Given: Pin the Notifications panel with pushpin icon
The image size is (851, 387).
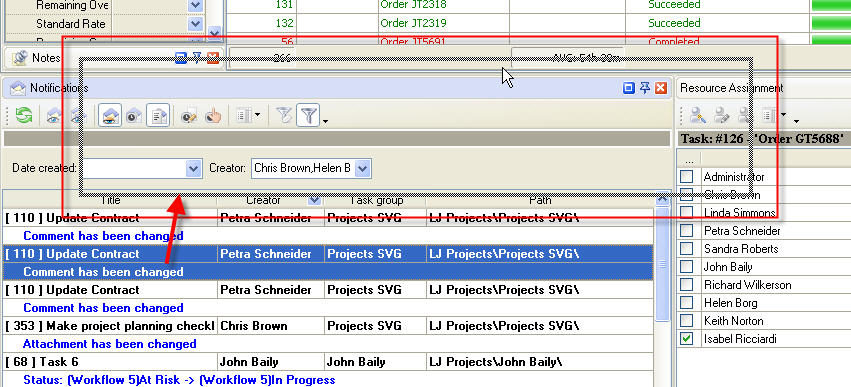Looking at the screenshot, I should click(x=645, y=87).
